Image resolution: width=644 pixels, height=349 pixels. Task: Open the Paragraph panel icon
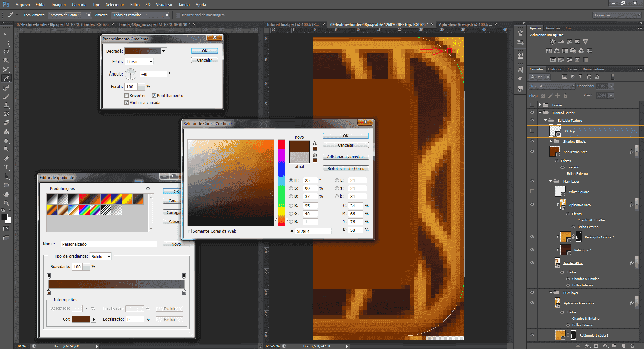pyautogui.click(x=520, y=80)
